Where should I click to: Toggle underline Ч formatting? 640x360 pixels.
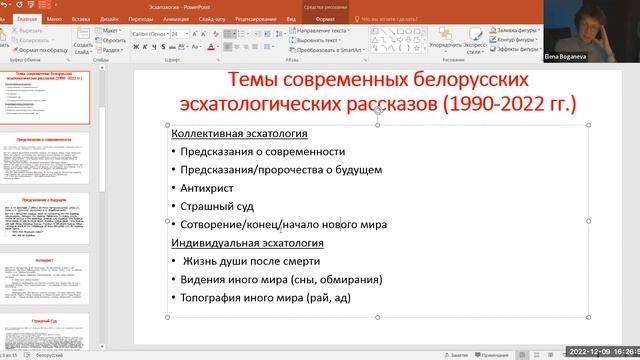coord(154,47)
